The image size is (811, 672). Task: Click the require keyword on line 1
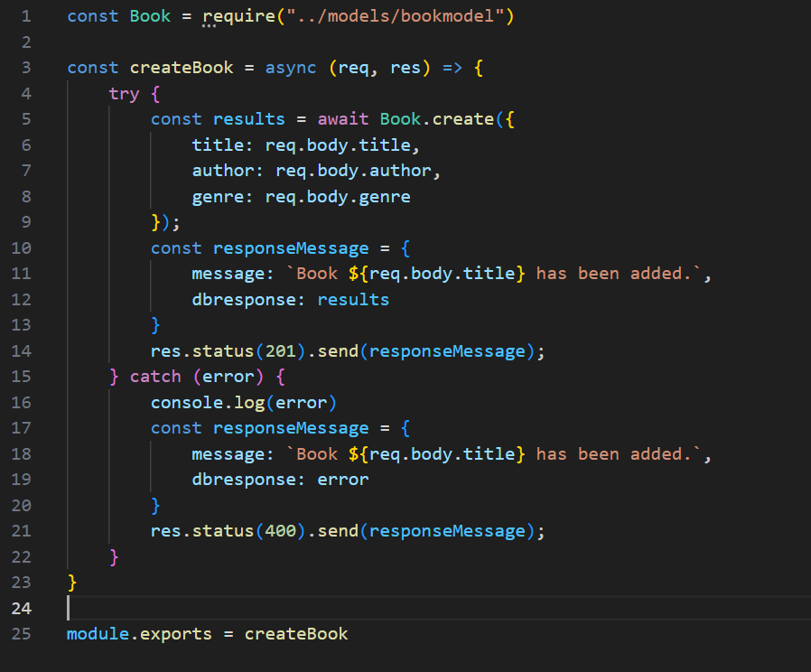pos(239,16)
